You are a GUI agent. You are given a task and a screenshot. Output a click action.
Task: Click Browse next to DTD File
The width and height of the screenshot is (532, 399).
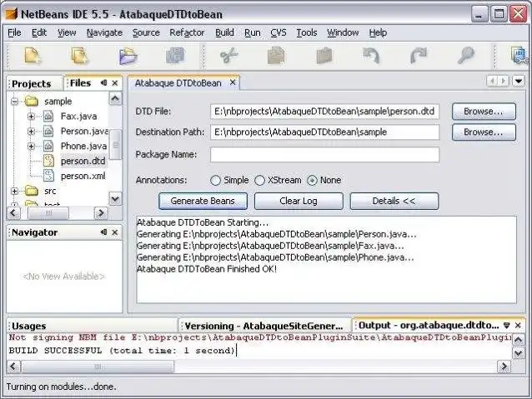coord(484,111)
